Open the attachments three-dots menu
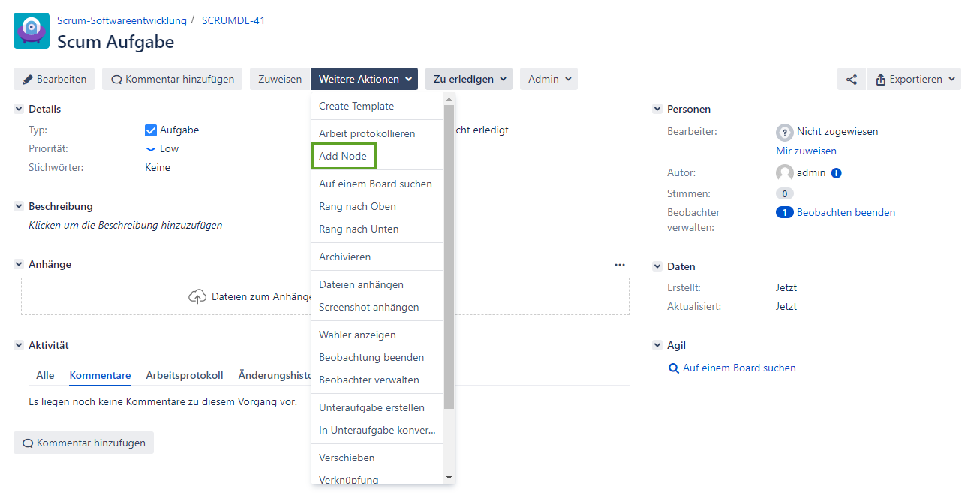 click(619, 264)
